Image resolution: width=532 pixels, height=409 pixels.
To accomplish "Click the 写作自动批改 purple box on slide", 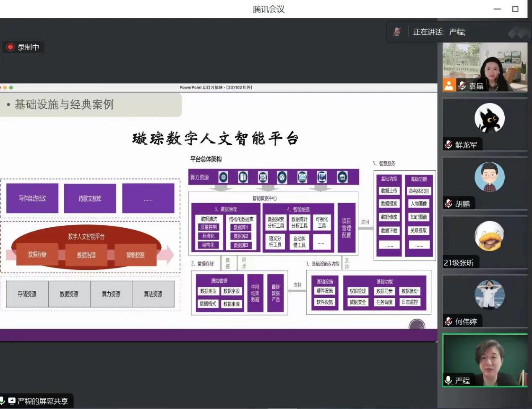I will click(x=32, y=198).
